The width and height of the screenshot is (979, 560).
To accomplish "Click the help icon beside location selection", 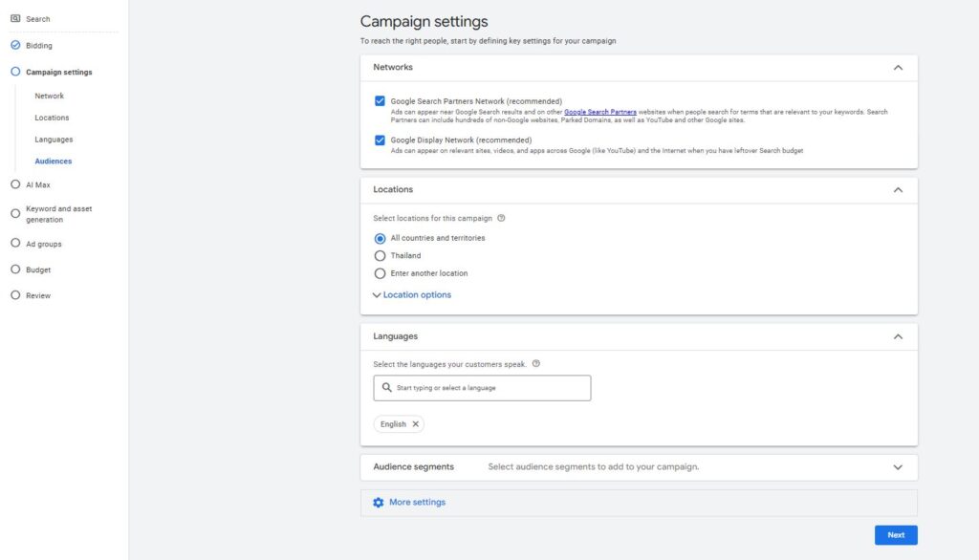I will tap(501, 218).
